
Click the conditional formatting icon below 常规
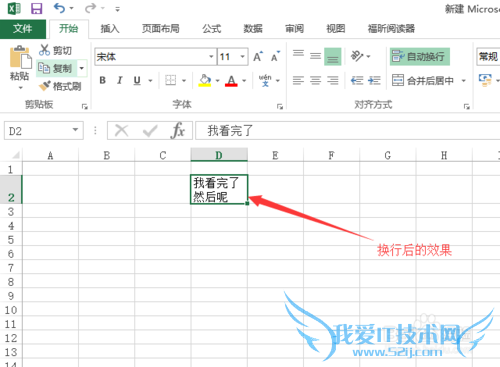[x=485, y=80]
